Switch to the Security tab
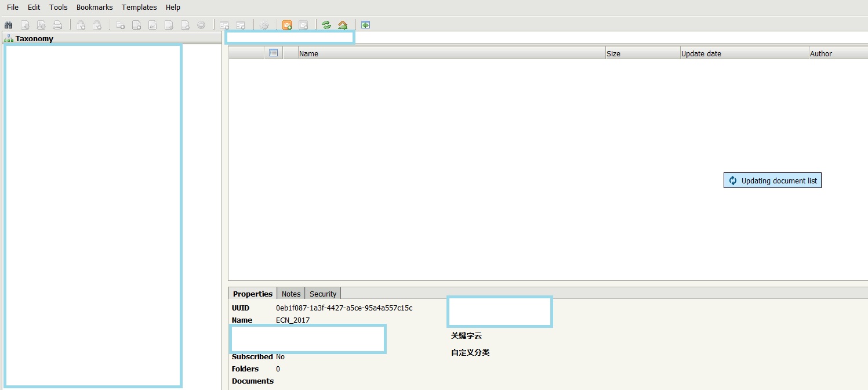 click(x=323, y=294)
